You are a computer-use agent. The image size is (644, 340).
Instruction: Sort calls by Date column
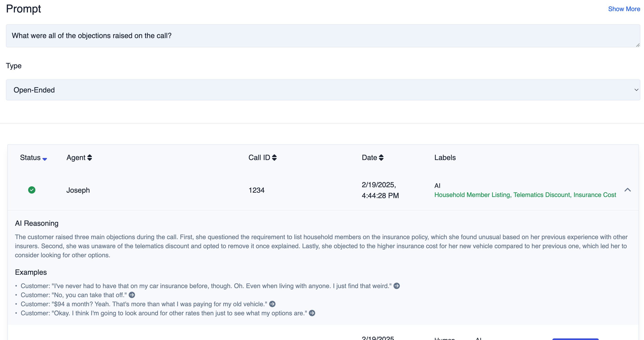381,158
